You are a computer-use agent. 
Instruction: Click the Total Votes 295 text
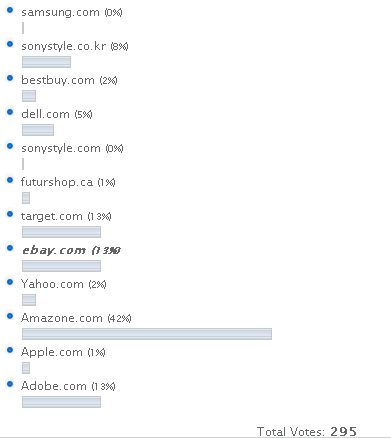click(x=307, y=432)
